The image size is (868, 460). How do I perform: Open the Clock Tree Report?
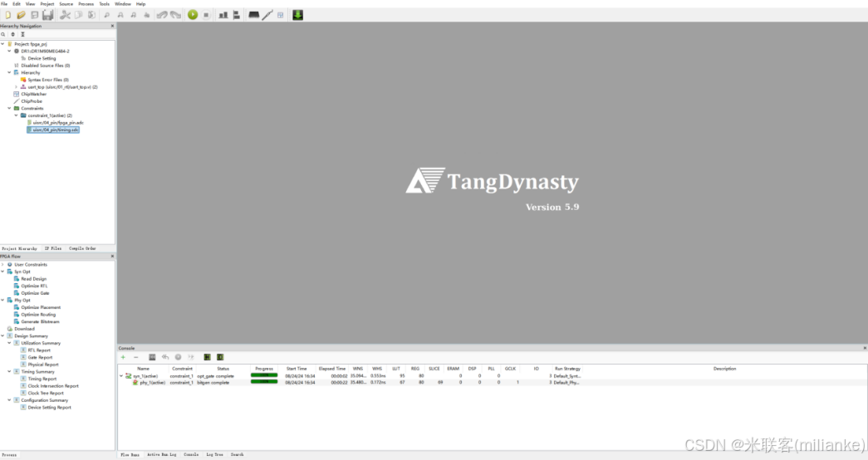(x=46, y=393)
